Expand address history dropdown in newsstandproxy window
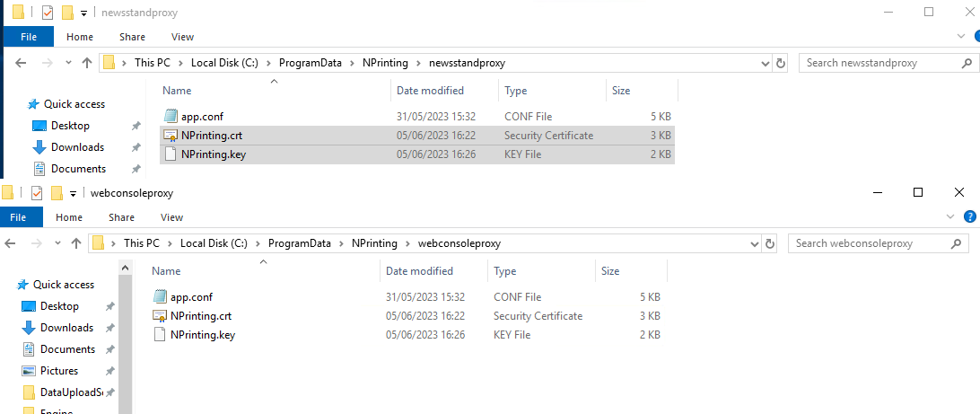 point(766,63)
